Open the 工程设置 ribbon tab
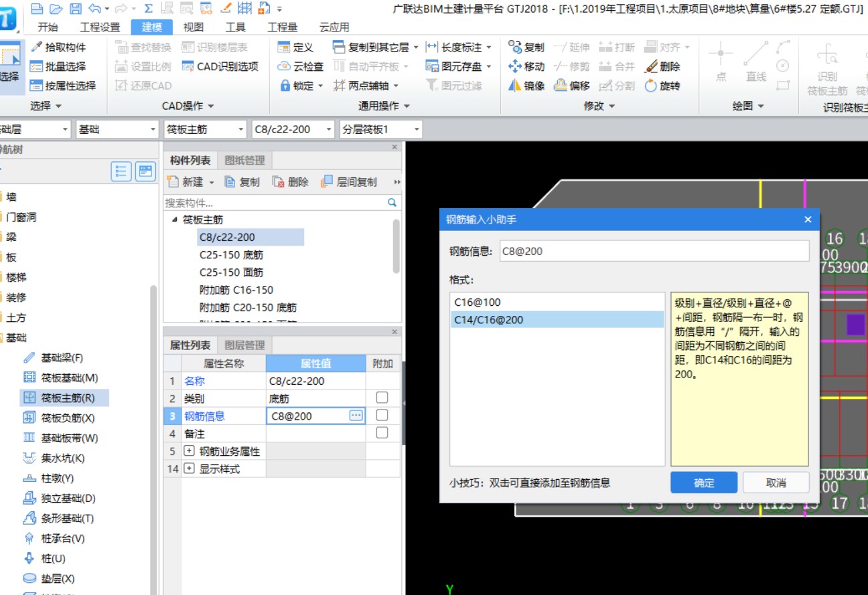The height and width of the screenshot is (595, 868). pos(100,27)
